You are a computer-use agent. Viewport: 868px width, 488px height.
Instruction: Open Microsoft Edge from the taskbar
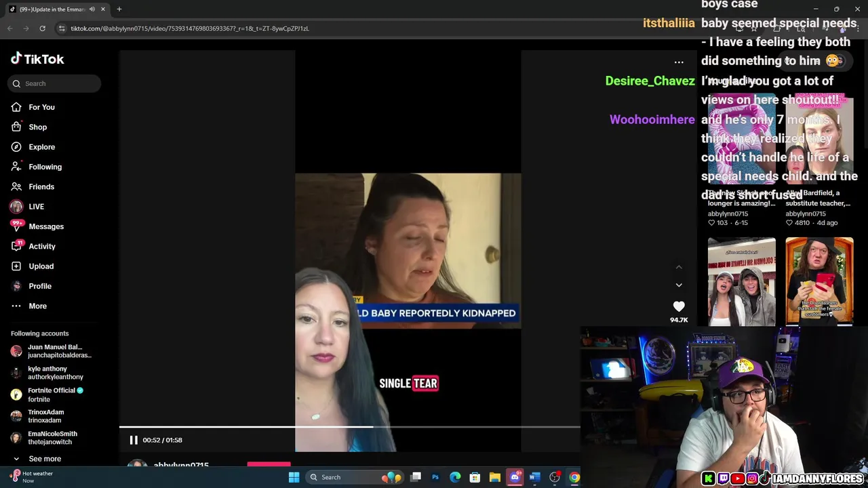point(455,477)
